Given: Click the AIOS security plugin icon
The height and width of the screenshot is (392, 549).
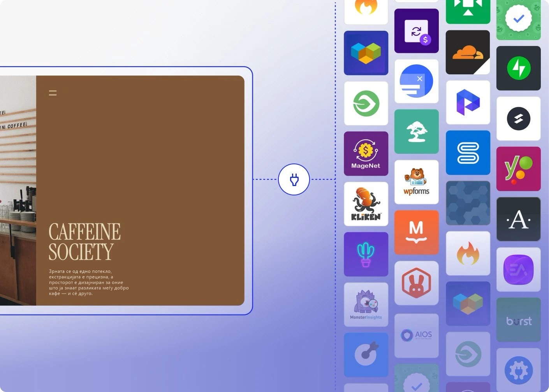Looking at the screenshot, I should point(417,336).
